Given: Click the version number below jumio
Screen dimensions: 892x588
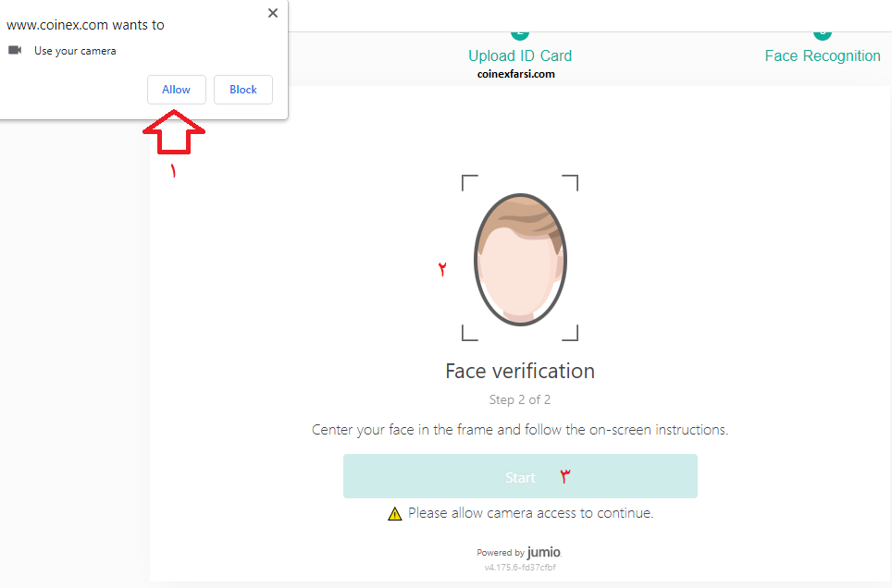Looking at the screenshot, I should coord(520,568).
